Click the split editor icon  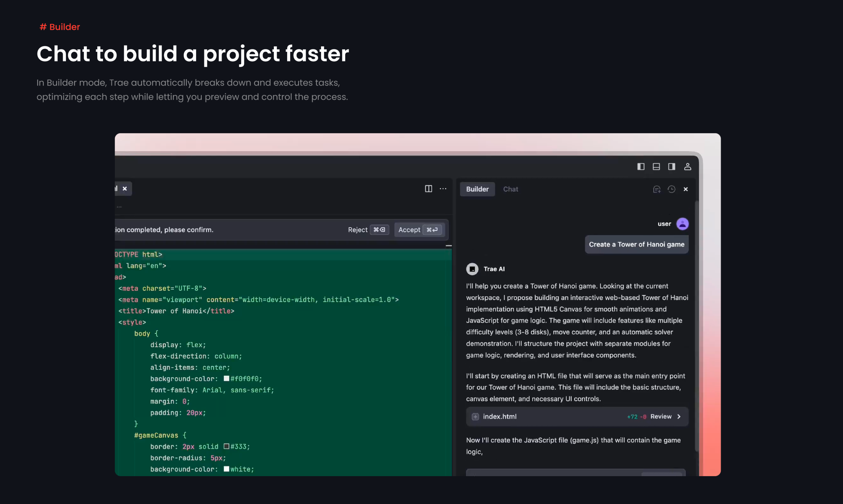(x=428, y=189)
